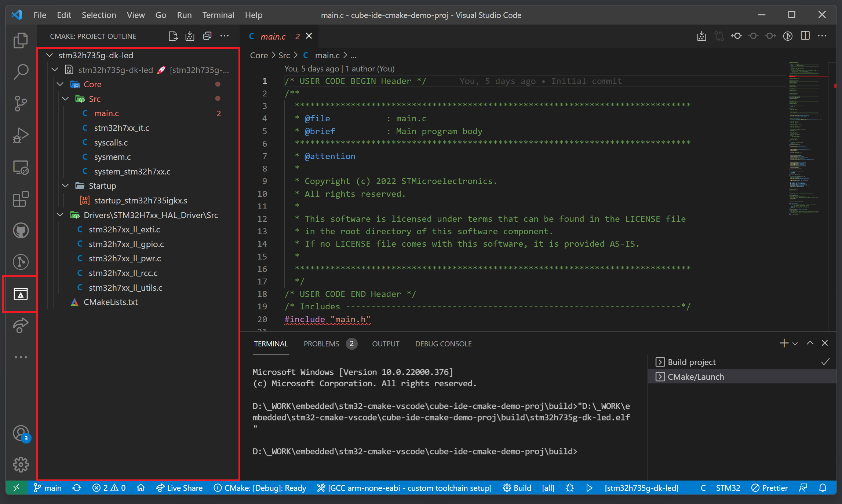Collapse the Core folder in outline
Screen dimensions: 842x504
[60, 84]
